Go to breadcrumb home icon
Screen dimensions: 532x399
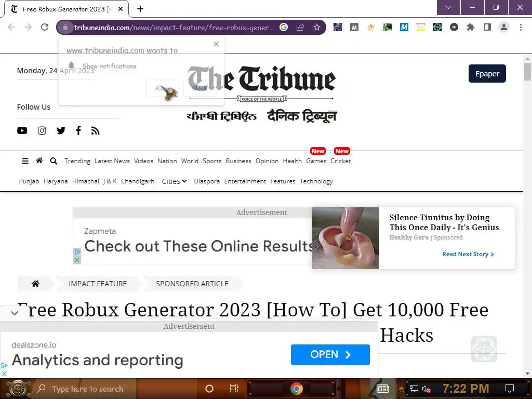click(x=35, y=284)
